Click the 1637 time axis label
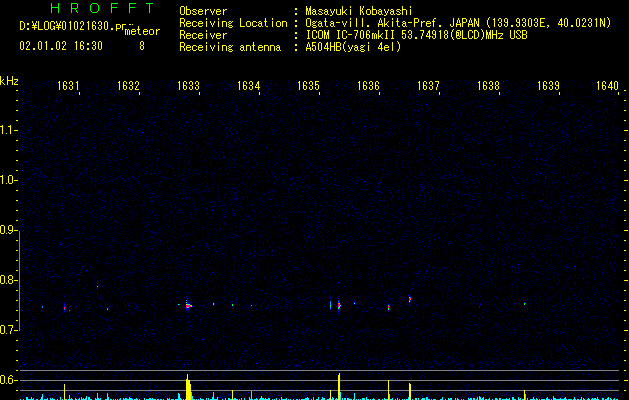 point(428,86)
